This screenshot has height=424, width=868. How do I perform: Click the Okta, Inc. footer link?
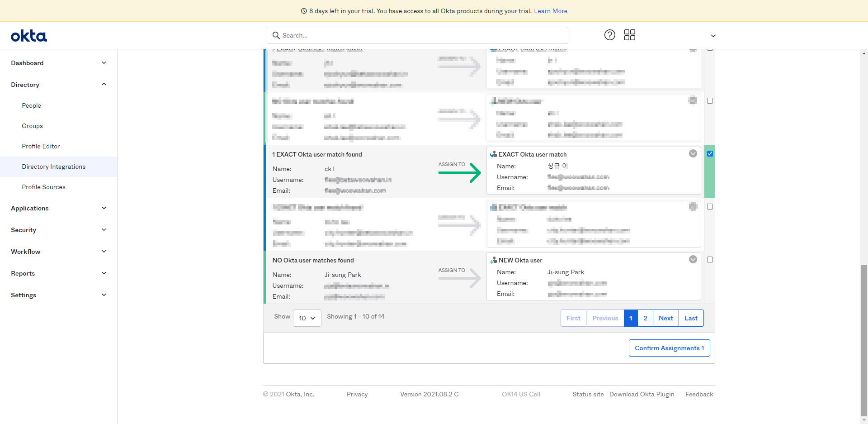(300, 394)
